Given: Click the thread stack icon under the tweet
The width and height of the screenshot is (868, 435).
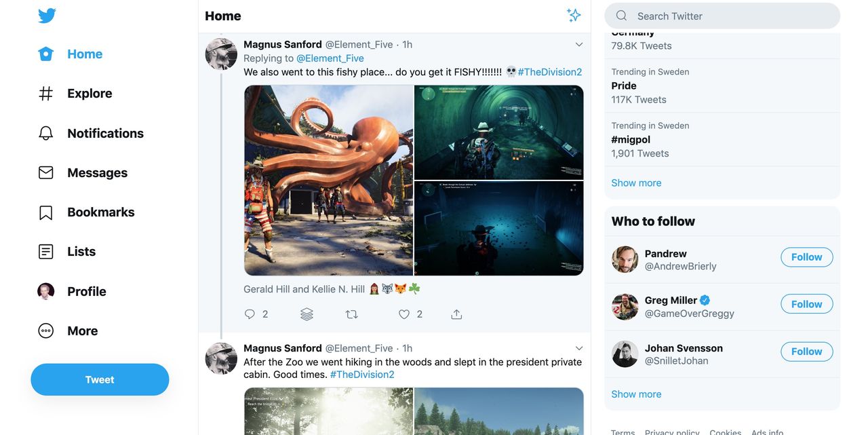Looking at the screenshot, I should (x=306, y=314).
